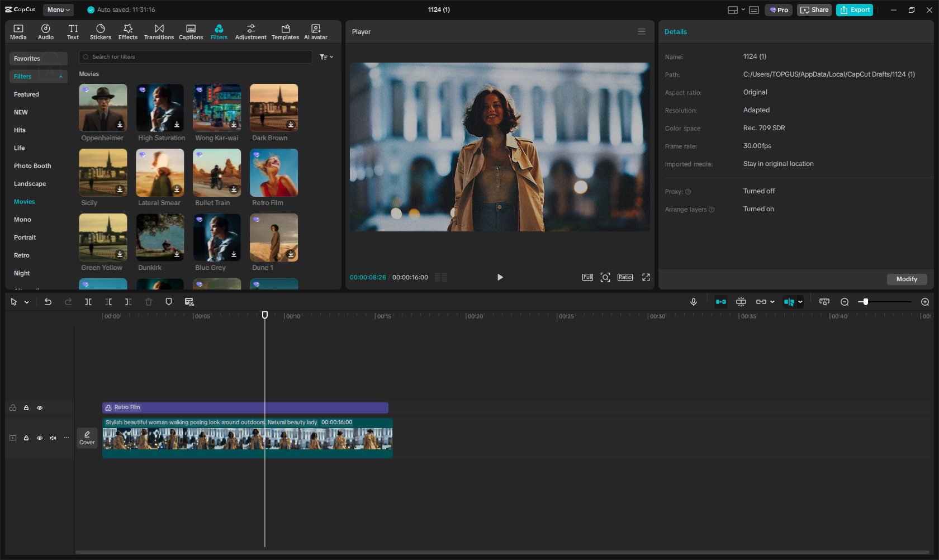Click the Ratio button in player

tap(625, 277)
